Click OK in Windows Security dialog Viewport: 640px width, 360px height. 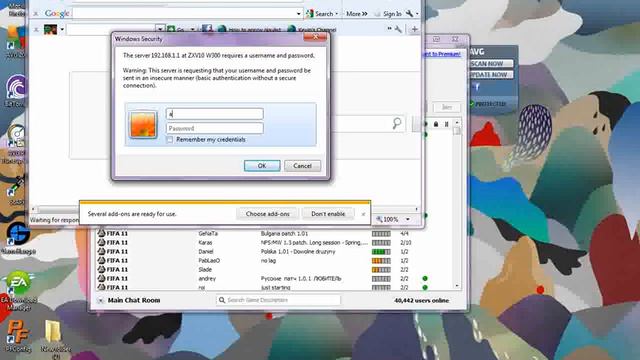tap(262, 166)
